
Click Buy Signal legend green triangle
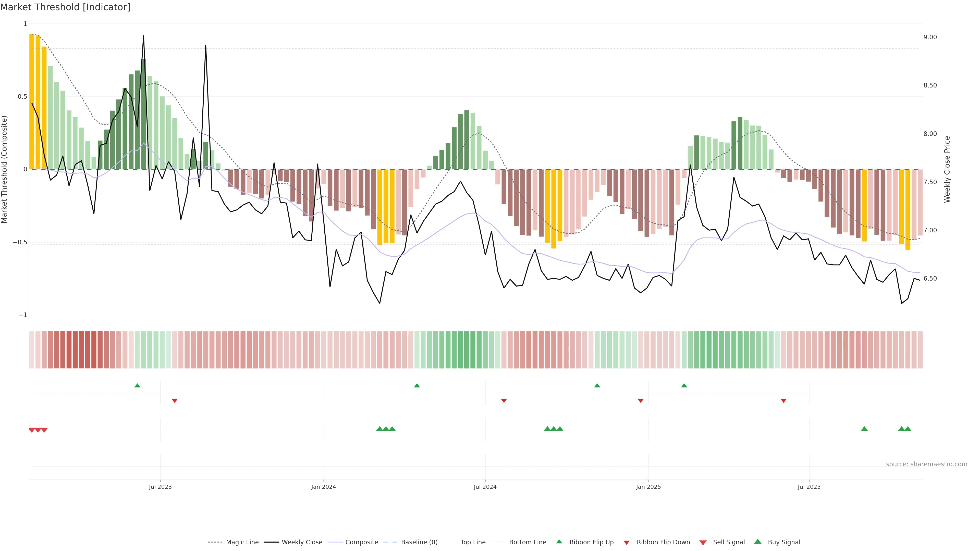(x=757, y=542)
